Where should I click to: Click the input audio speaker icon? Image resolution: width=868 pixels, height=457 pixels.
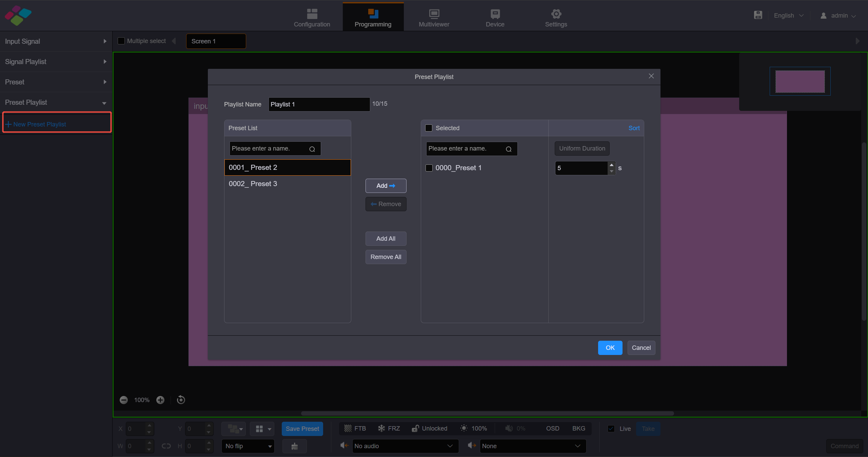(x=343, y=446)
